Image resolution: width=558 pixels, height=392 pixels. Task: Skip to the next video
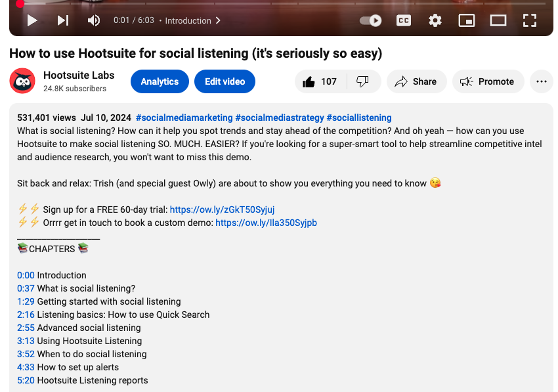pos(63,20)
